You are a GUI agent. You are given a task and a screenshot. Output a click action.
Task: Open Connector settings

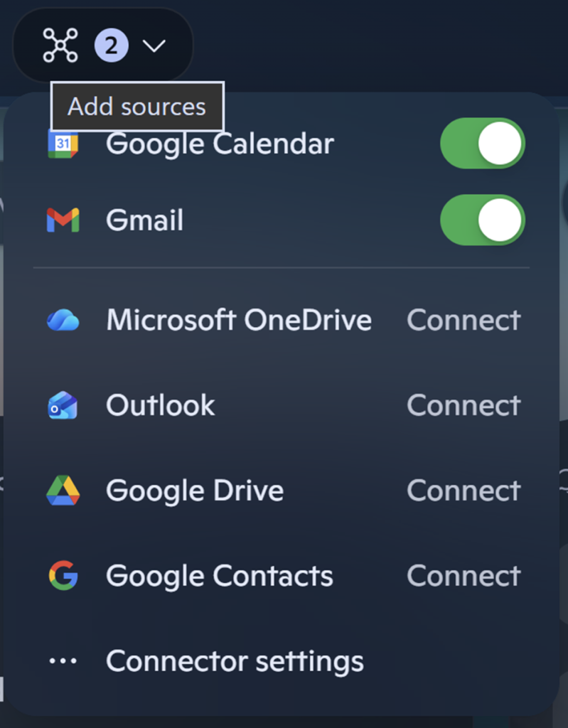[x=235, y=661]
